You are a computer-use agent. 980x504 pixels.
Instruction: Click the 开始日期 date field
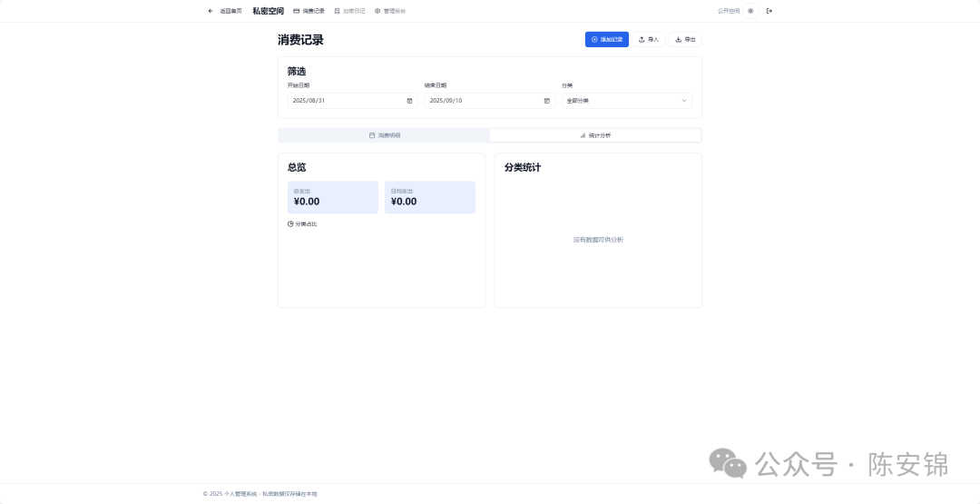[x=352, y=101]
